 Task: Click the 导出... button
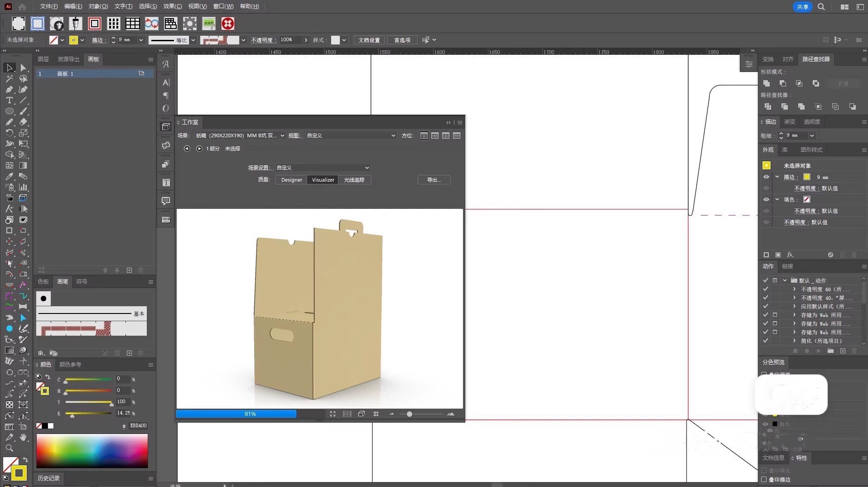(434, 180)
